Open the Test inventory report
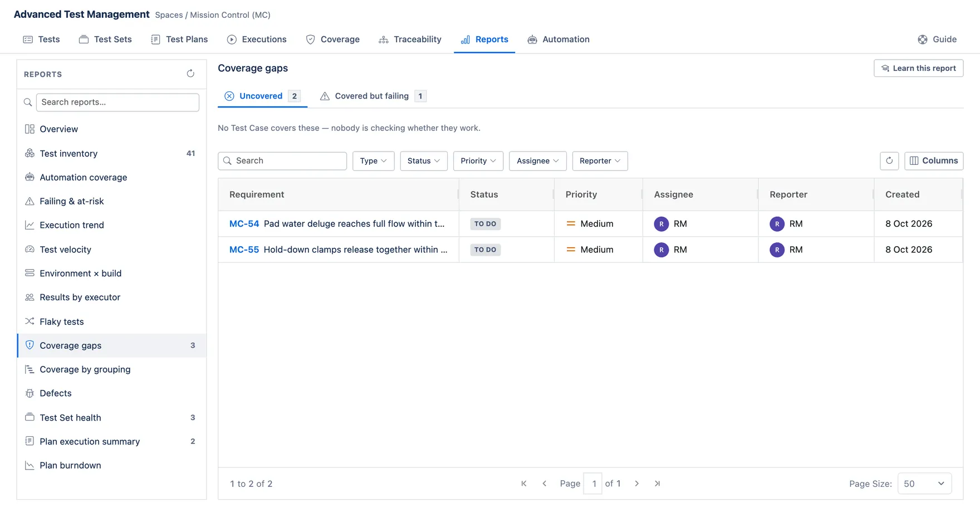This screenshot has width=980, height=508. point(111,153)
